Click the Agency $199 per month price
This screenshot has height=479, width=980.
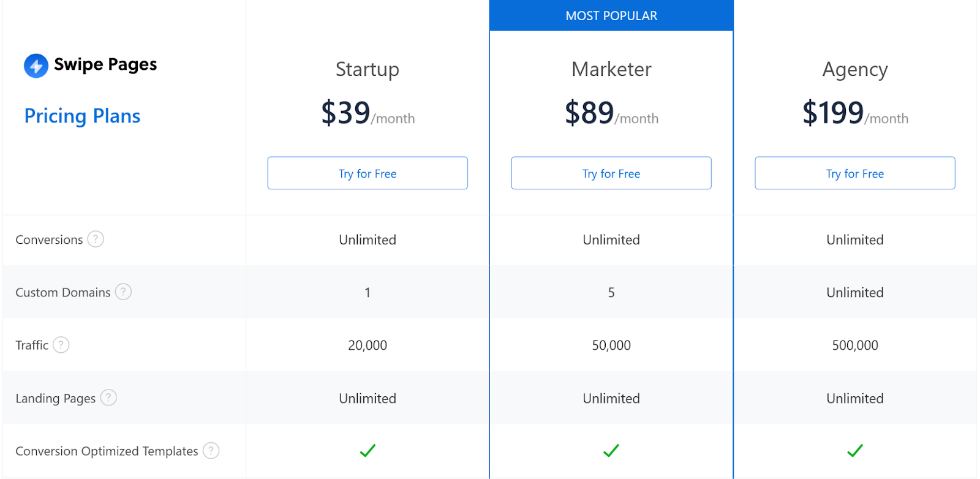point(855,113)
